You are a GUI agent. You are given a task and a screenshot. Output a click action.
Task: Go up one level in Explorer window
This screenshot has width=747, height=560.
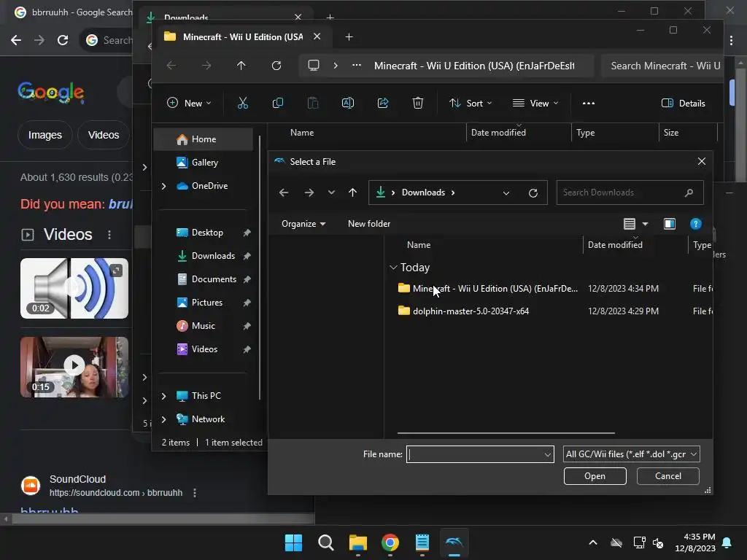pyautogui.click(x=241, y=65)
